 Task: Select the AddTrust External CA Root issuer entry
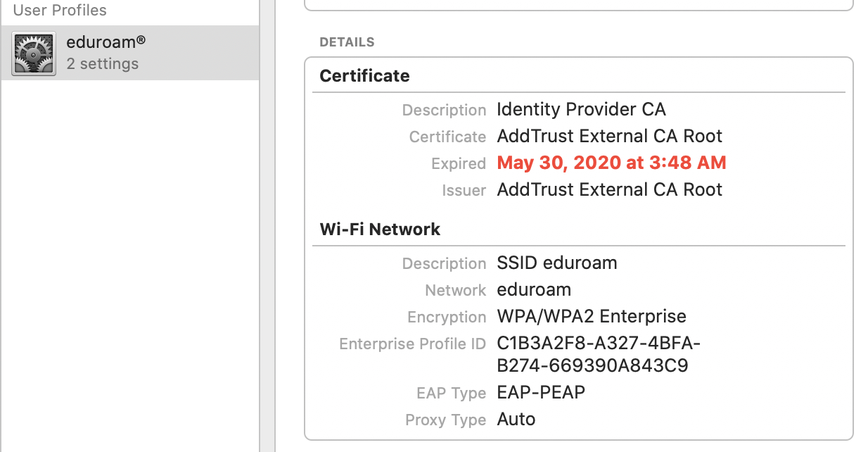(x=609, y=189)
